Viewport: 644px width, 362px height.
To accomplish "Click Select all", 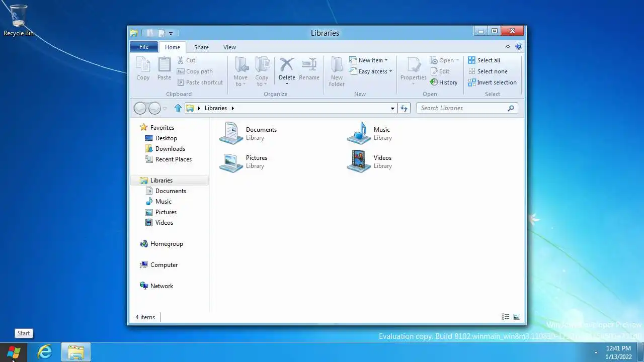I will (484, 60).
